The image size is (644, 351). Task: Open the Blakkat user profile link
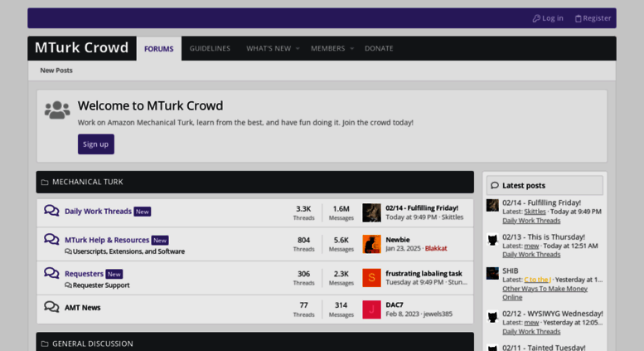(x=436, y=249)
